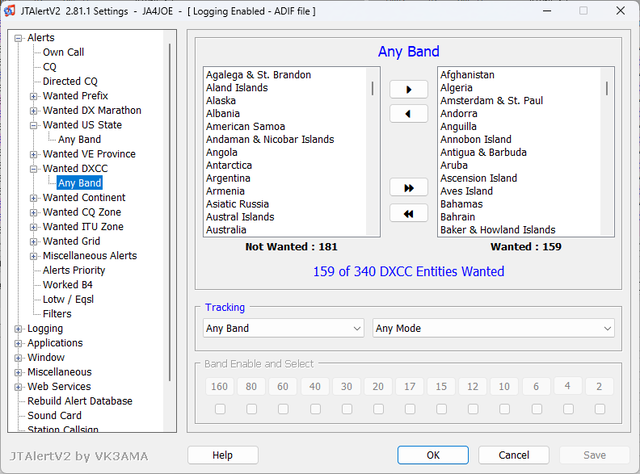Image resolution: width=640 pixels, height=474 pixels.
Task: Select Argentina in Not Wanted list
Action: click(228, 178)
